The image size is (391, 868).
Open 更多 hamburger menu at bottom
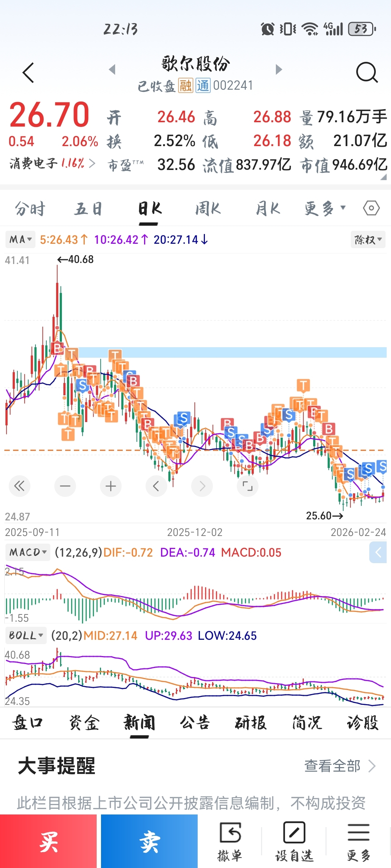[358, 842]
